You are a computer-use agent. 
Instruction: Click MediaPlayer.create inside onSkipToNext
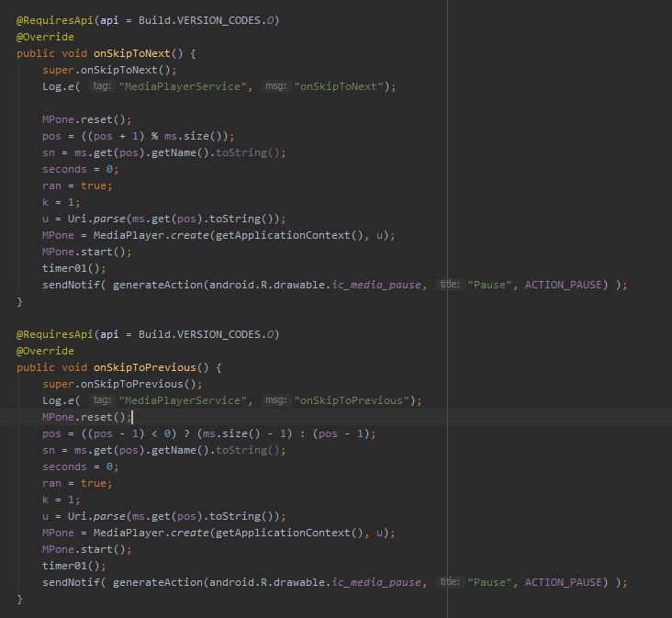tap(151, 235)
